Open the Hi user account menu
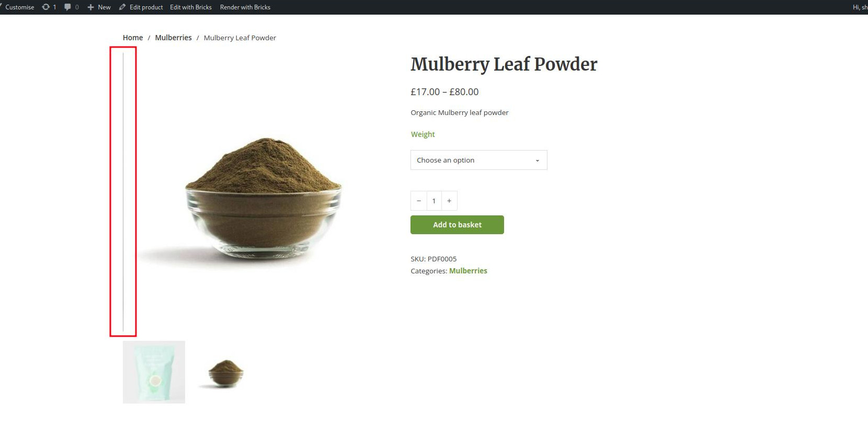 860,7
